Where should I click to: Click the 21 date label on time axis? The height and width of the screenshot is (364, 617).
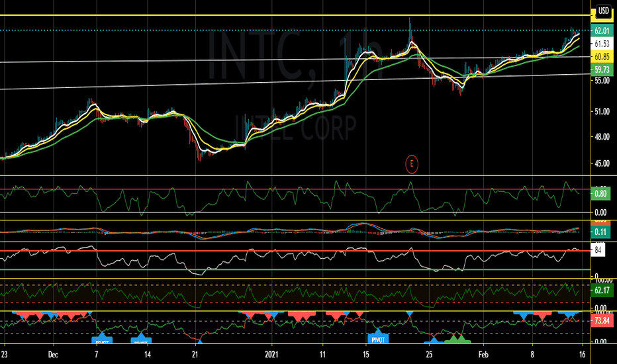click(x=195, y=355)
